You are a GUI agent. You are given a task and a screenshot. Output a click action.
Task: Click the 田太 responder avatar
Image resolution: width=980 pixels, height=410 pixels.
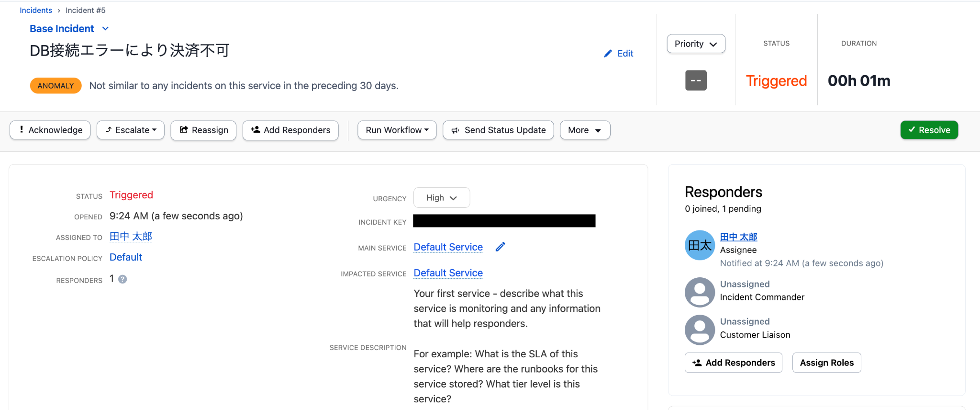coord(700,245)
